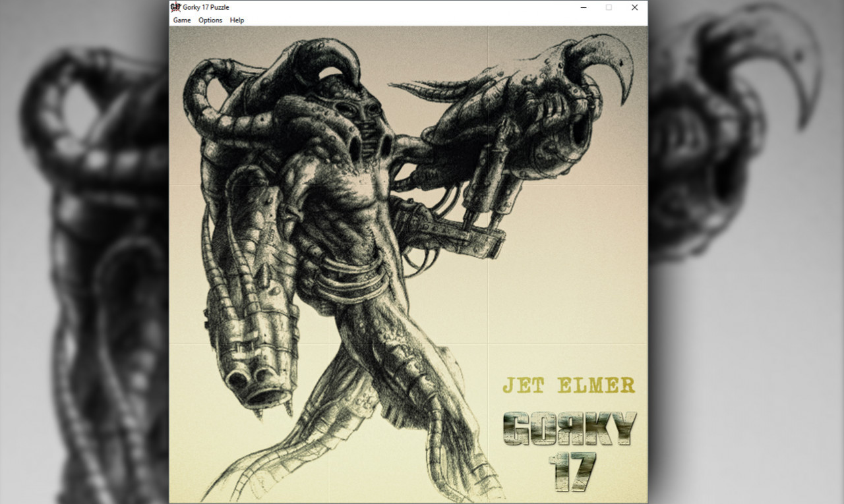The image size is (844, 504).
Task: Click the large '17' numeral in the logo
Action: tap(572, 471)
